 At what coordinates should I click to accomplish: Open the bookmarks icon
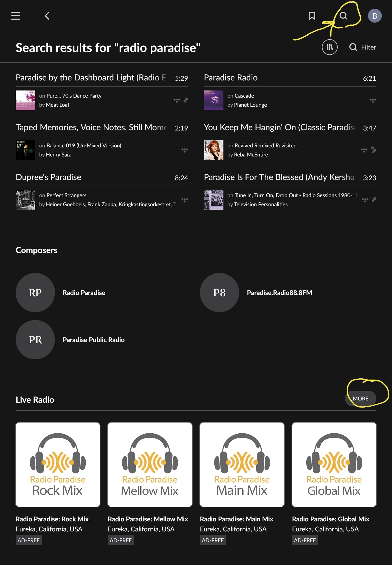312,16
